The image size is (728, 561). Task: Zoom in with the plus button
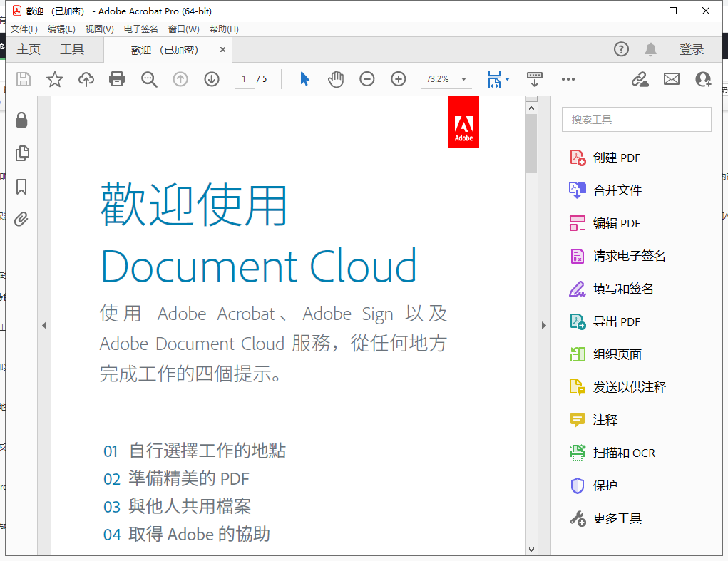pyautogui.click(x=399, y=79)
